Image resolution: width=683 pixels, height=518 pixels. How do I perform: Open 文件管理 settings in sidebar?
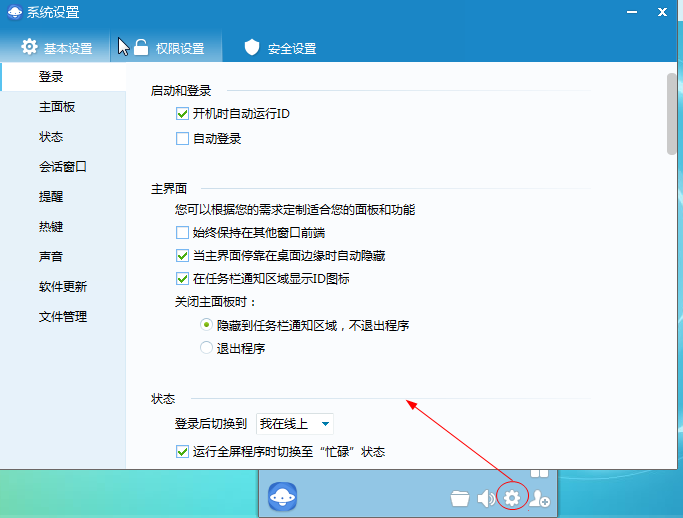[64, 317]
